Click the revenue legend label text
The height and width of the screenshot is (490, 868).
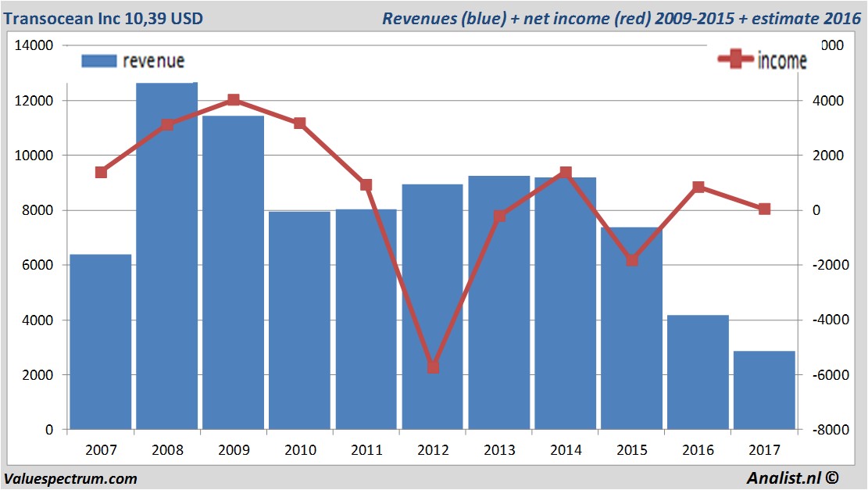click(x=153, y=61)
